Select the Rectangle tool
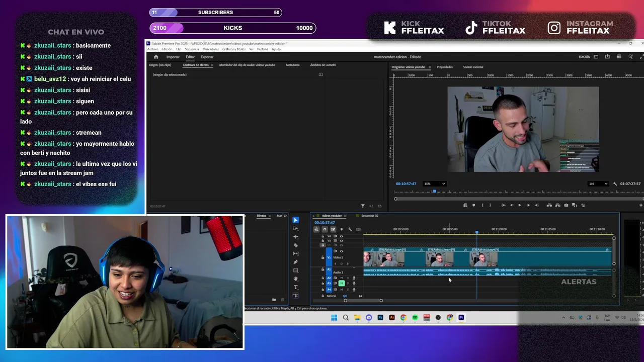Image resolution: width=644 pixels, height=362 pixels. [x=295, y=270]
